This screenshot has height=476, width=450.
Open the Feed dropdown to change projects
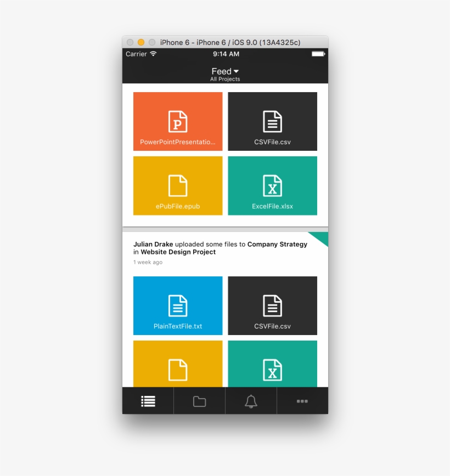pos(224,71)
